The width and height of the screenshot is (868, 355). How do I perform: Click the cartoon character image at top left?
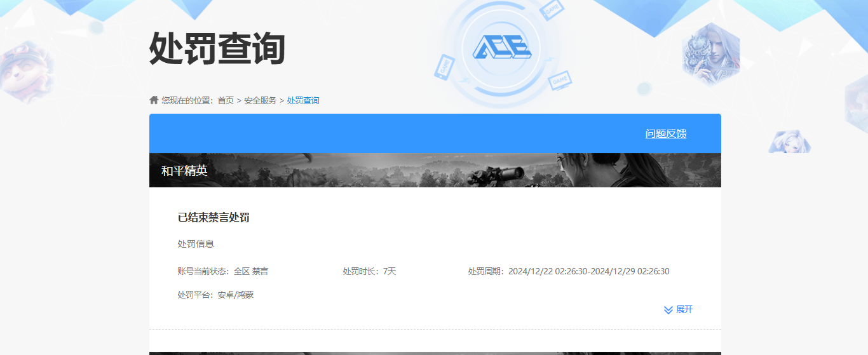(x=25, y=69)
